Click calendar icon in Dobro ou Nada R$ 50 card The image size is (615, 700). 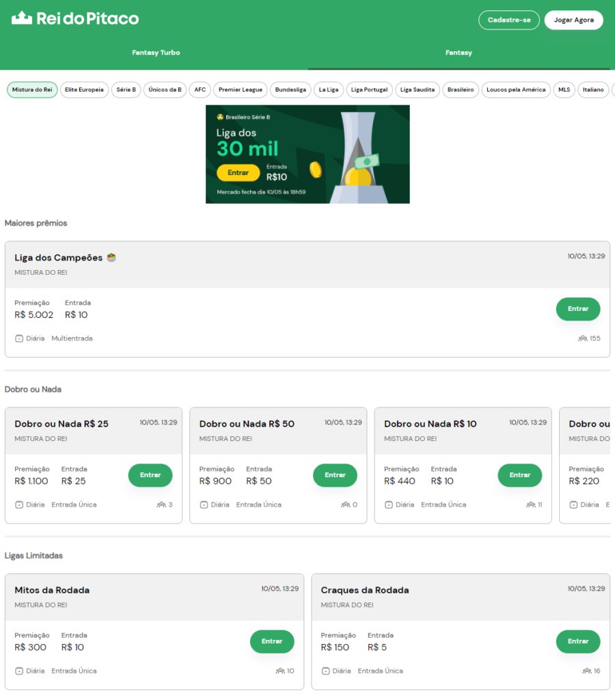[x=204, y=504]
